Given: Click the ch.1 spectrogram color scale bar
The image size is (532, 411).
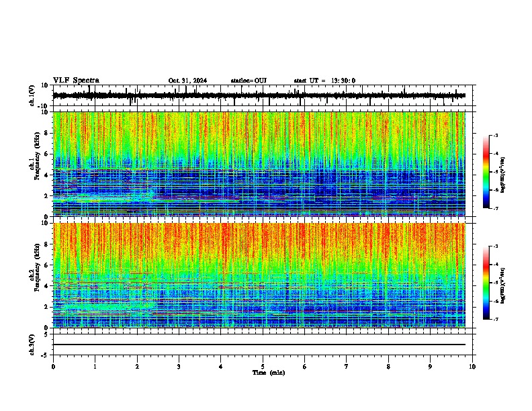Looking at the screenshot, I should [x=486, y=172].
